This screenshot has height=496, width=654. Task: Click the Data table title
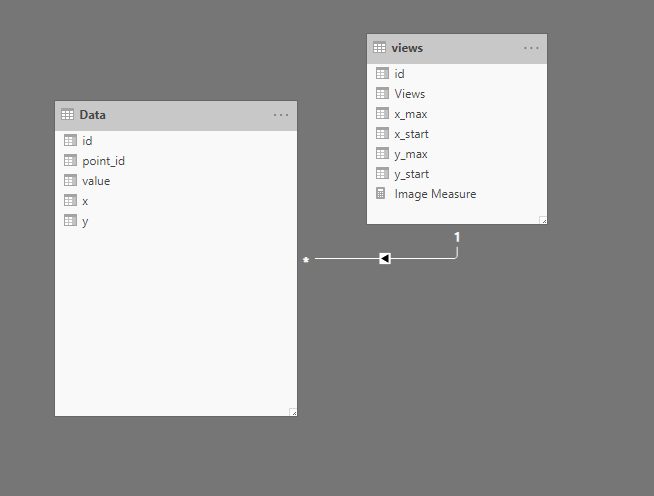click(x=93, y=115)
